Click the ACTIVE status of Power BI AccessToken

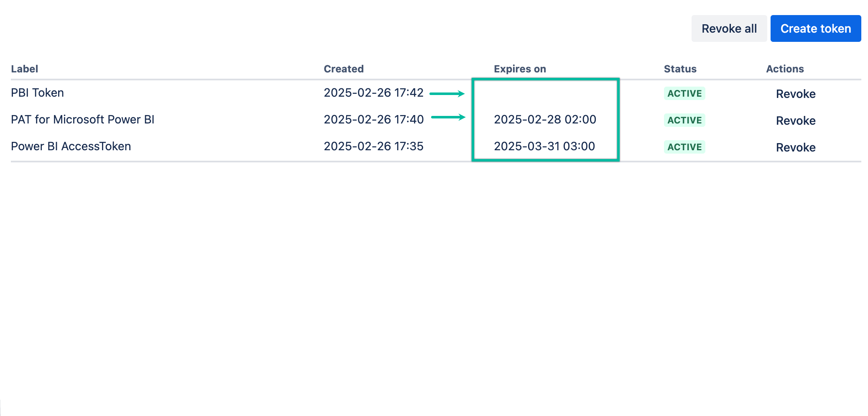(684, 147)
